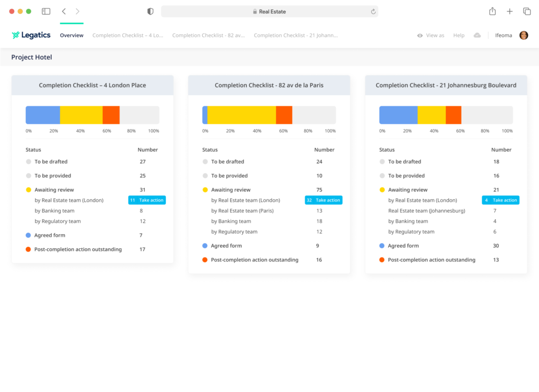
Task: Click the Real Estate address bar
Action: [269, 12]
